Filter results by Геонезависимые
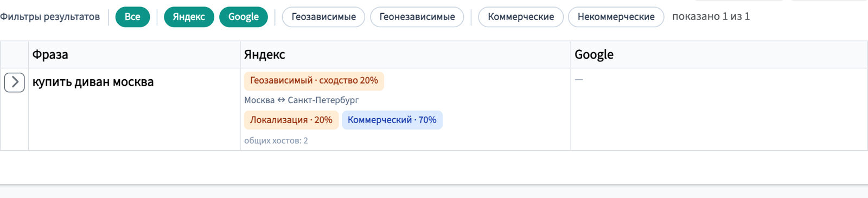This screenshot has width=868, height=198. tap(417, 17)
